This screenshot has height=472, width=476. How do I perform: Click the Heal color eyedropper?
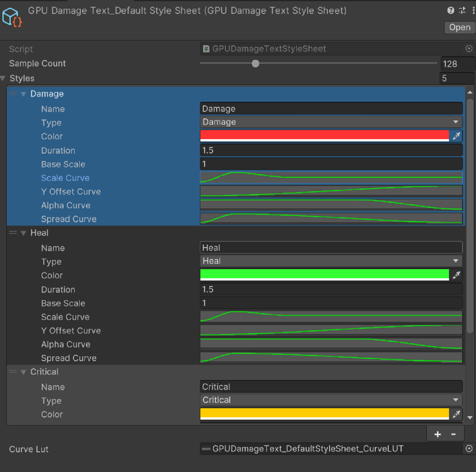click(456, 275)
